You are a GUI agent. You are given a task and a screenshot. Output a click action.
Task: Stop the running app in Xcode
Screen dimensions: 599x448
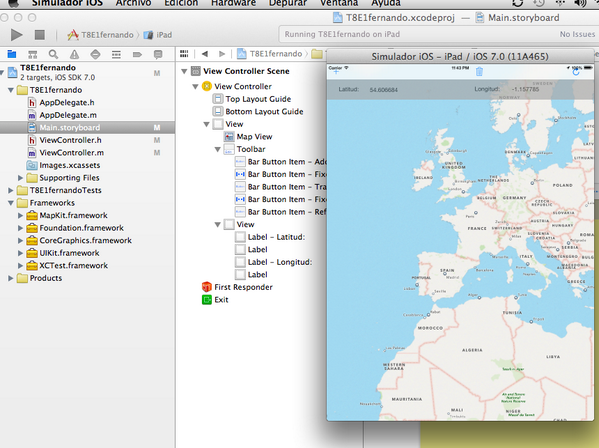[39, 35]
